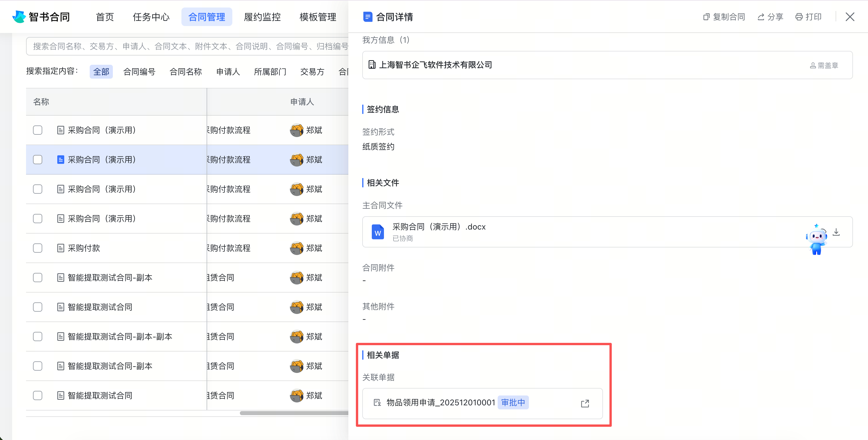Open 物品领用申请 via external link icon
The width and height of the screenshot is (868, 440).
coord(585,403)
